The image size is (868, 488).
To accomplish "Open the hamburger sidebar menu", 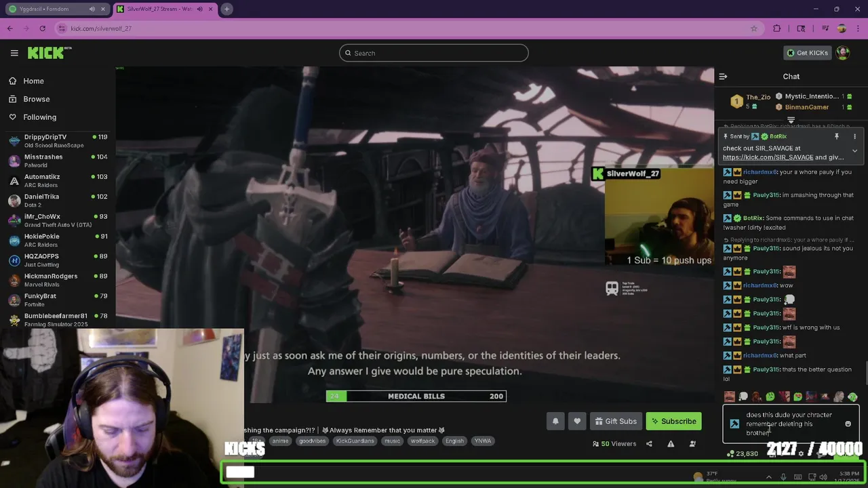I will click(x=14, y=53).
